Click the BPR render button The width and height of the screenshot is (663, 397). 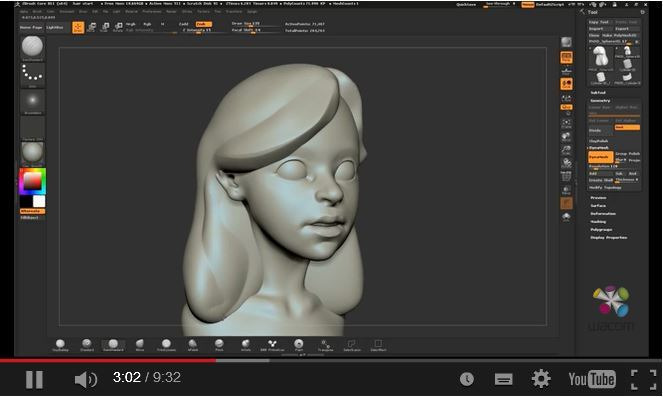566,42
